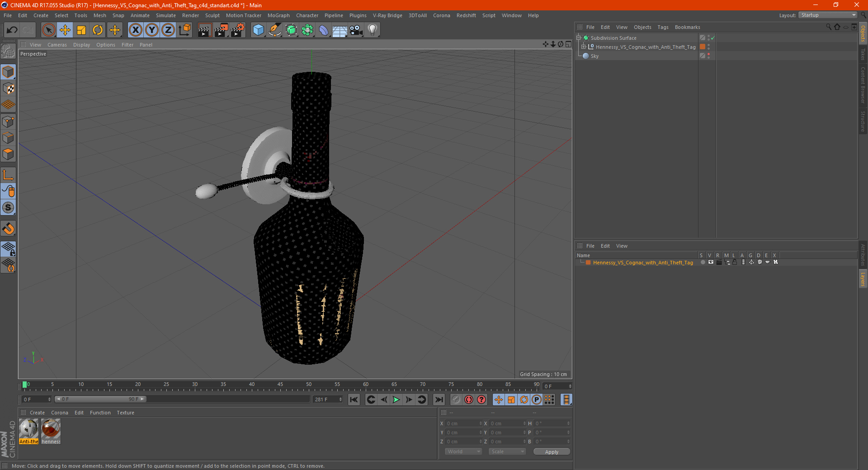Expand the Hennessy_VS_Cognac object in Objects
This screenshot has width=868, height=470.
click(x=584, y=47)
